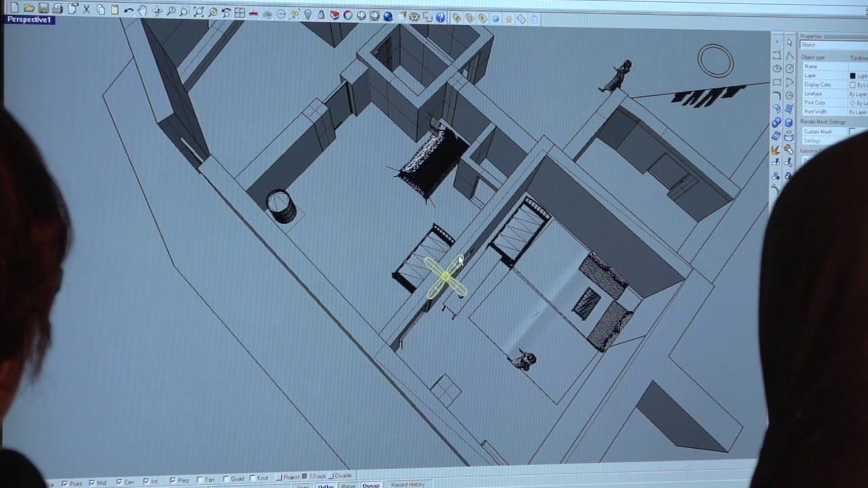Click the Perspective1 viewport title

[x=29, y=20]
